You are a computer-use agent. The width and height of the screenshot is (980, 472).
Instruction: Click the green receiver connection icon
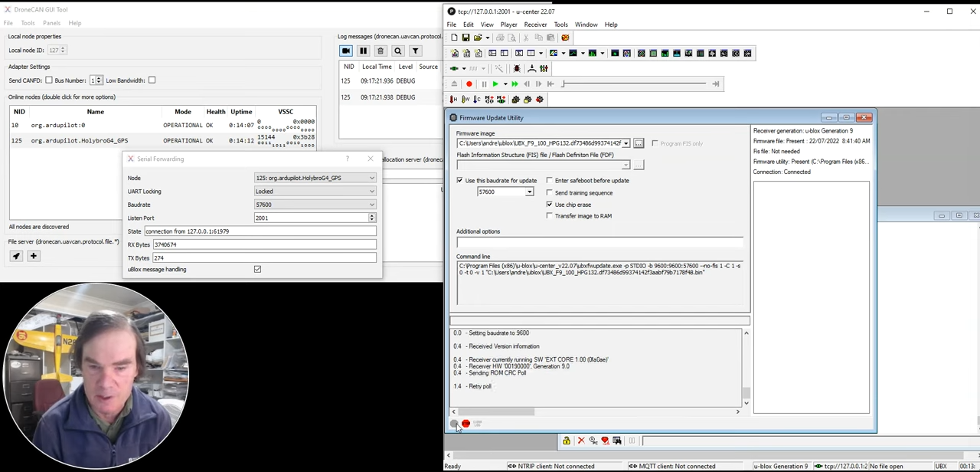pos(455,68)
